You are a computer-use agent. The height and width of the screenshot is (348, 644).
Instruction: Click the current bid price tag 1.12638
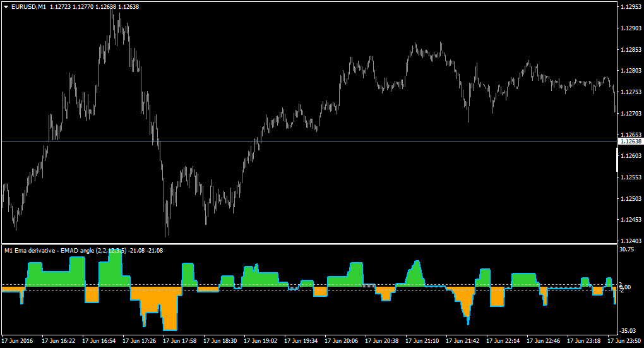coord(631,141)
